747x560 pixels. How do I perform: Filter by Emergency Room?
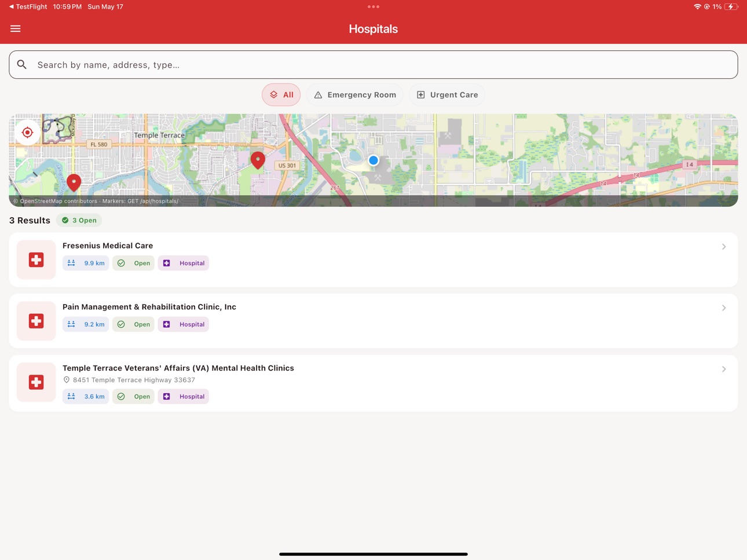355,94
